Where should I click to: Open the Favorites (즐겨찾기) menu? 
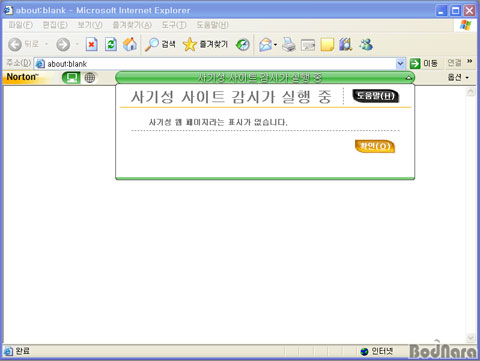(132, 25)
